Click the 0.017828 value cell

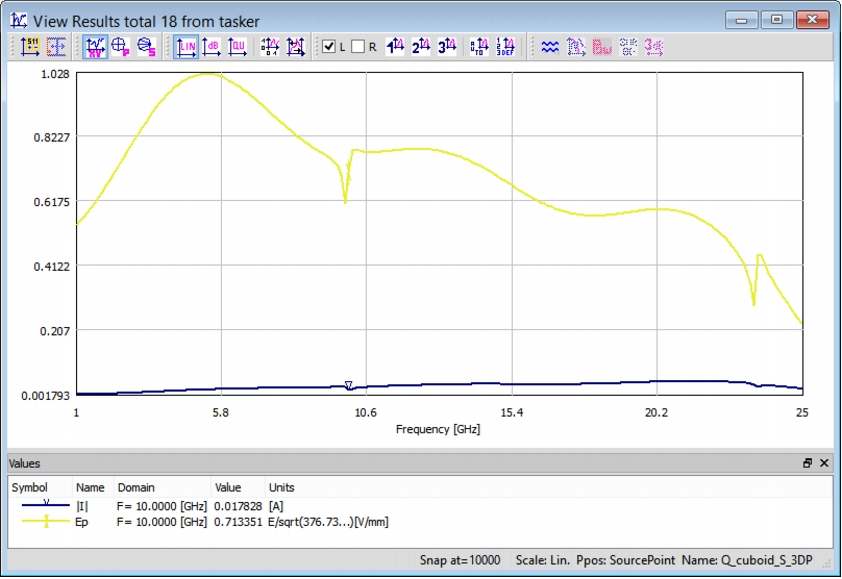tap(238, 506)
